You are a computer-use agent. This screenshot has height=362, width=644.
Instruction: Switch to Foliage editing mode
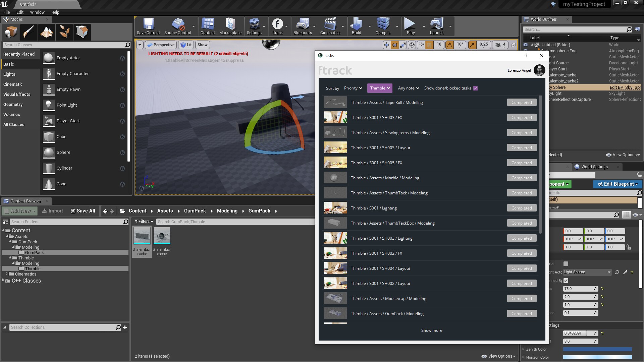[64, 32]
